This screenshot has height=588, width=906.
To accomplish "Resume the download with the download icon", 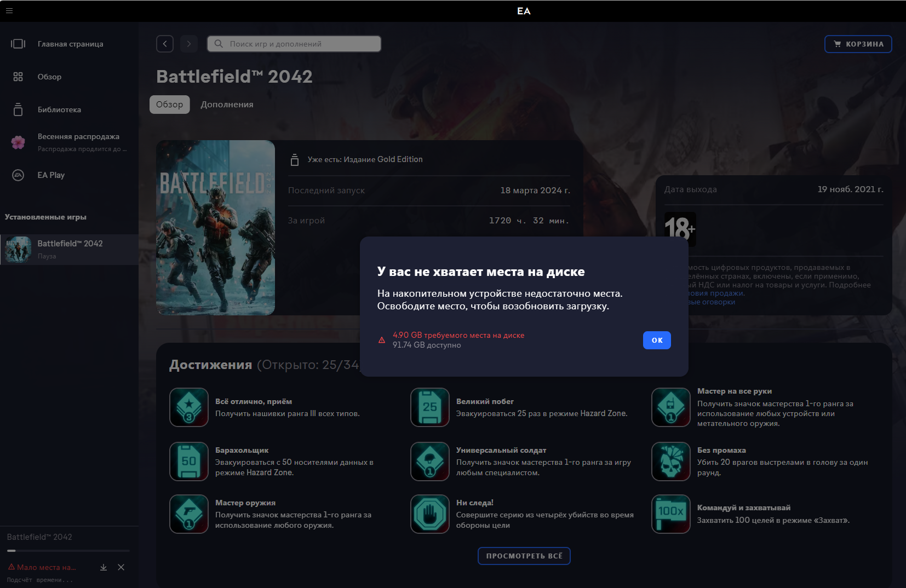I will point(104,567).
